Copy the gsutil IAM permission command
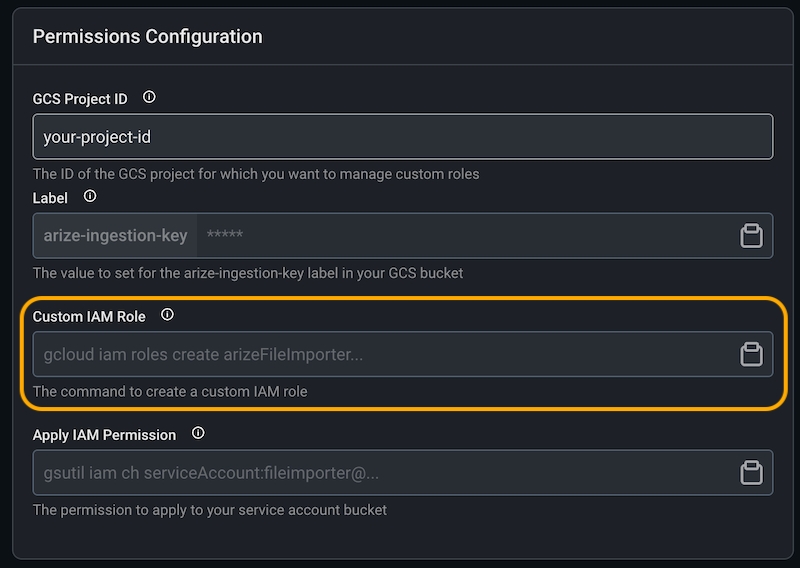Image resolution: width=800 pixels, height=568 pixels. click(x=751, y=473)
